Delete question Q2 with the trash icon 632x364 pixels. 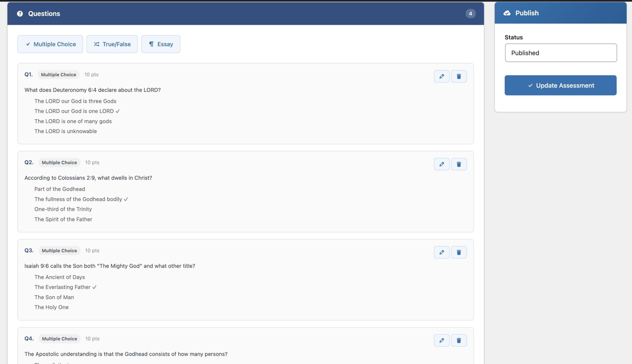459,164
